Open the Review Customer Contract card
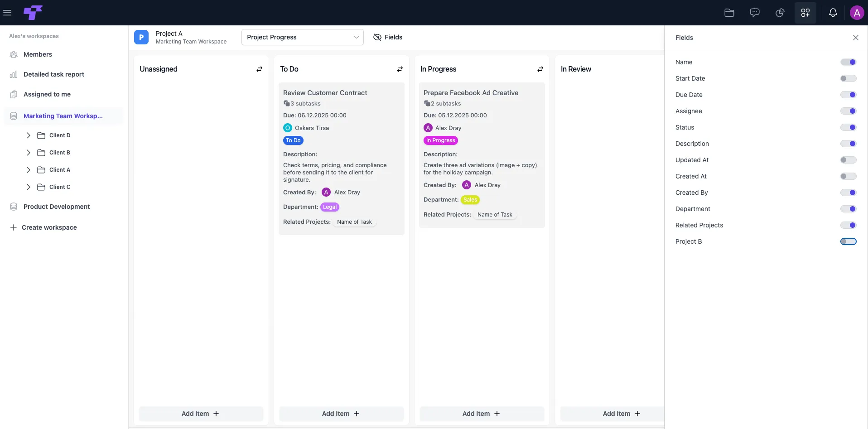Viewport: 868px width, 429px height. [x=342, y=159]
